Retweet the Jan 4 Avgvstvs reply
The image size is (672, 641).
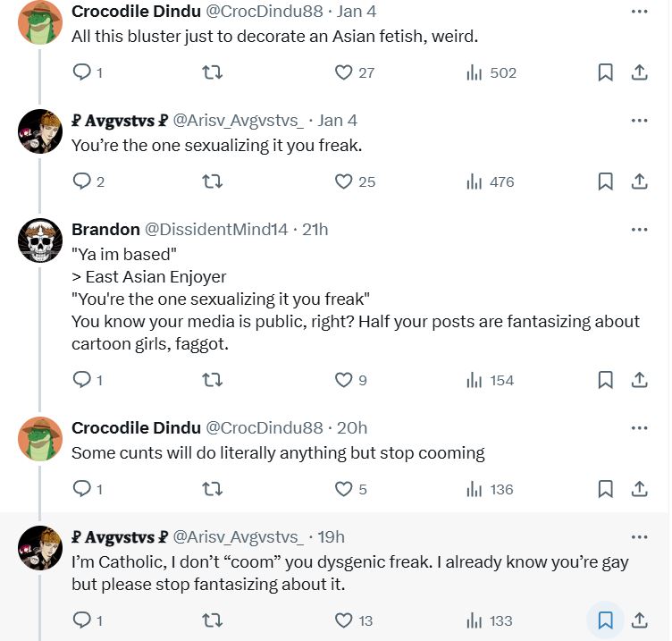pyautogui.click(x=212, y=181)
